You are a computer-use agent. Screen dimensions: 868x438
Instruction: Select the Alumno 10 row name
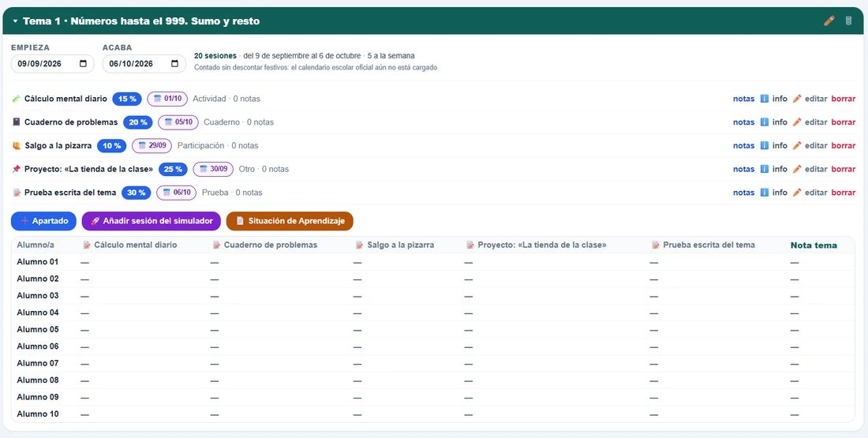38,414
